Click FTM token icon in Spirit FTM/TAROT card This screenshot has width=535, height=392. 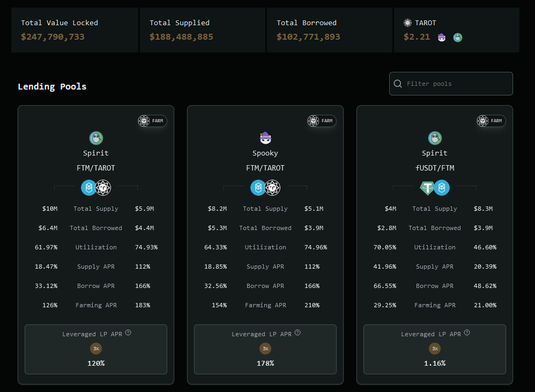88,188
